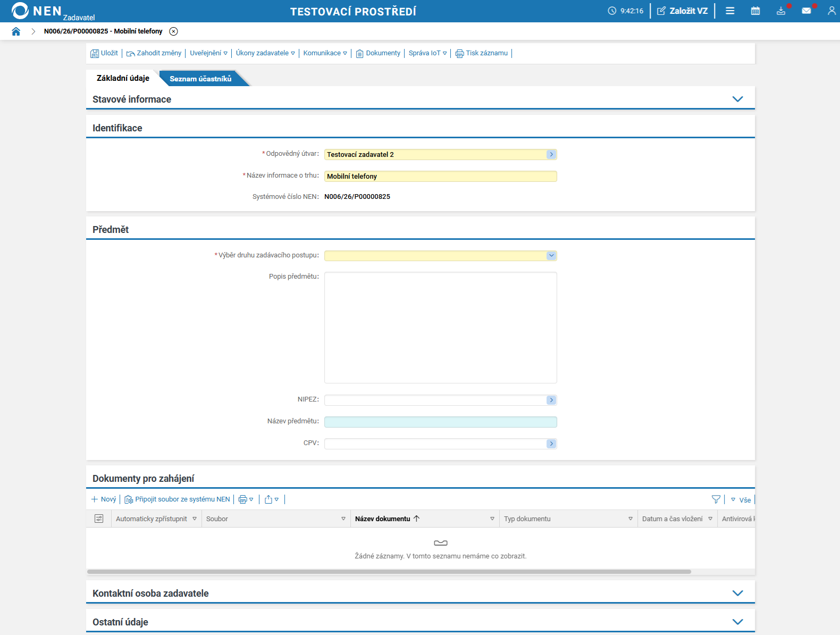The height and width of the screenshot is (635, 840).
Task: Click the Název předmětu field
Action: (441, 422)
